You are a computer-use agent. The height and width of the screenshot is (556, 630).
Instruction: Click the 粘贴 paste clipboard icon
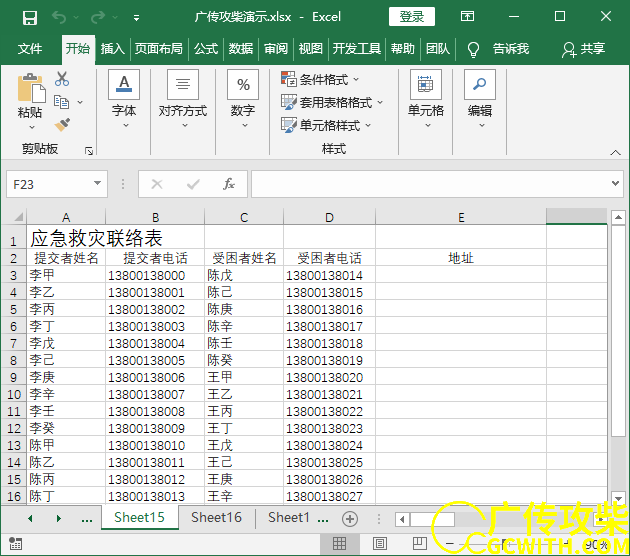coord(31,88)
